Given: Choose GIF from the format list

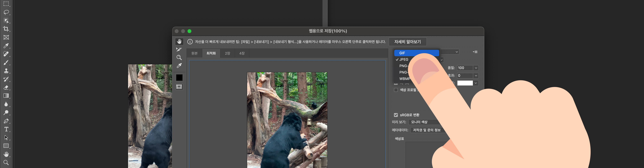Looking at the screenshot, I should (x=417, y=53).
